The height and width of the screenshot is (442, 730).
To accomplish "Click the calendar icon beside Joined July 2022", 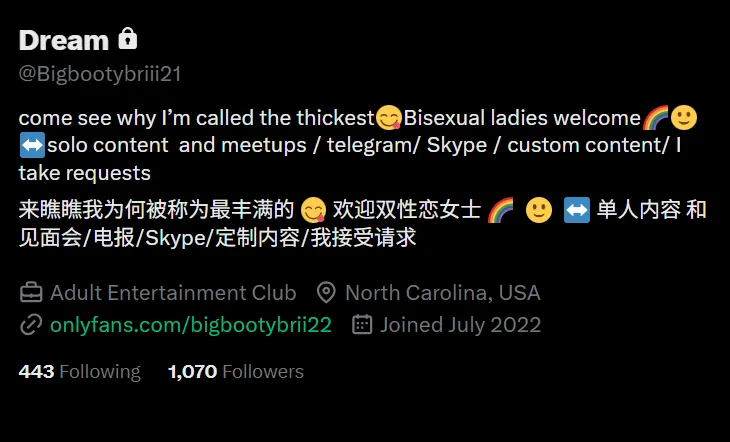I will tap(362, 325).
